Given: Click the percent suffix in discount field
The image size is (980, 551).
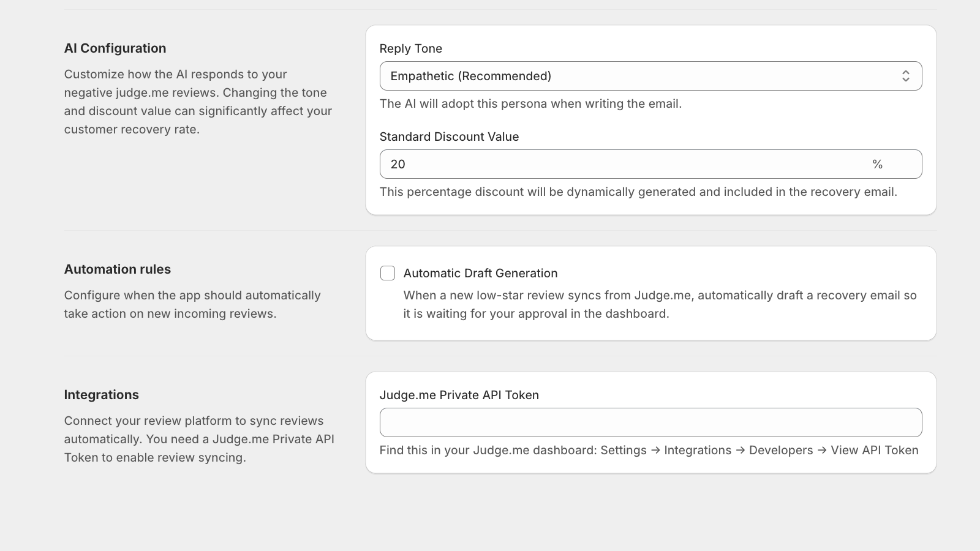Looking at the screenshot, I should click(878, 164).
